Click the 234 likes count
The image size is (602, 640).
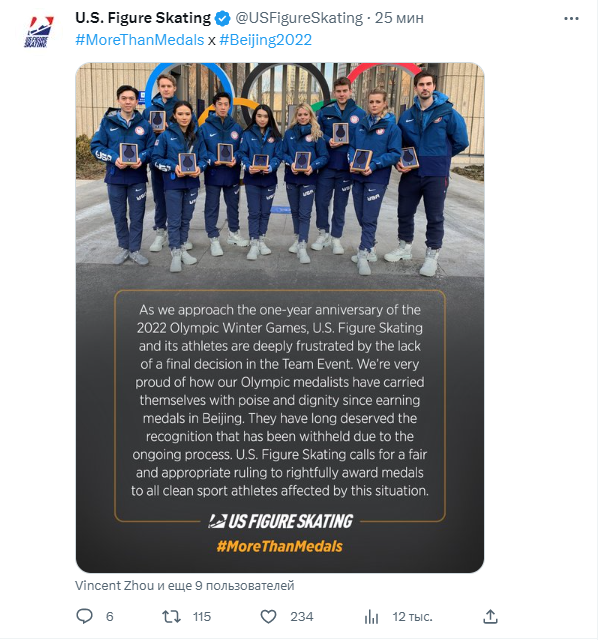pos(302,616)
